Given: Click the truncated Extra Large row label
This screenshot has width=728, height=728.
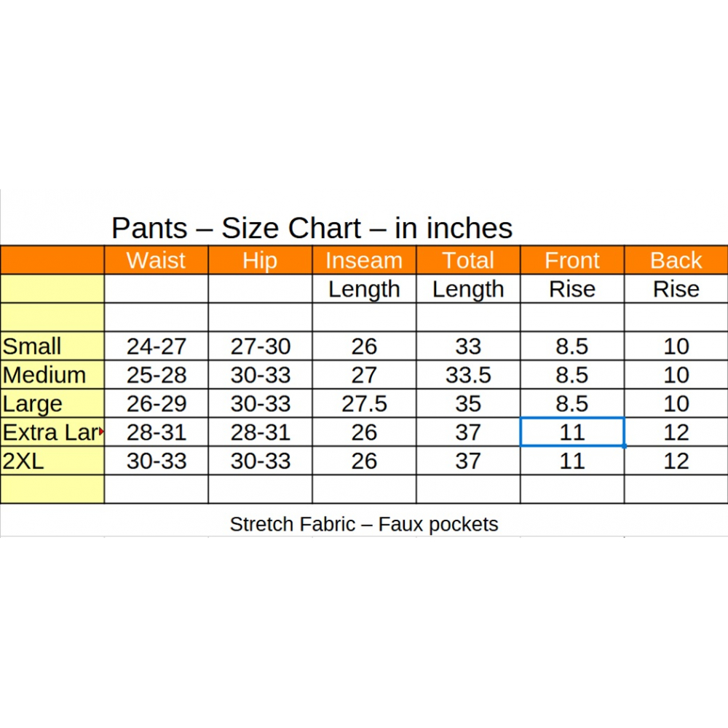Looking at the screenshot, I should [50, 432].
